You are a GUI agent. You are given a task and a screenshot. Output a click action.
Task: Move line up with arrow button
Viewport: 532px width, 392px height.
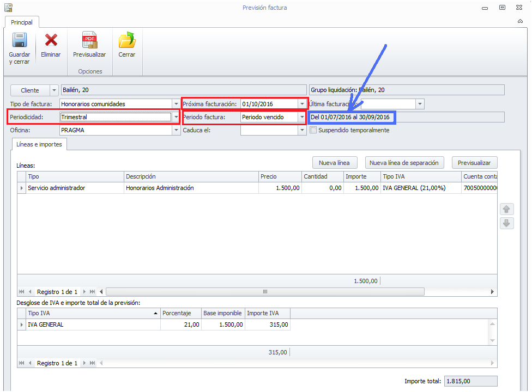click(x=506, y=209)
